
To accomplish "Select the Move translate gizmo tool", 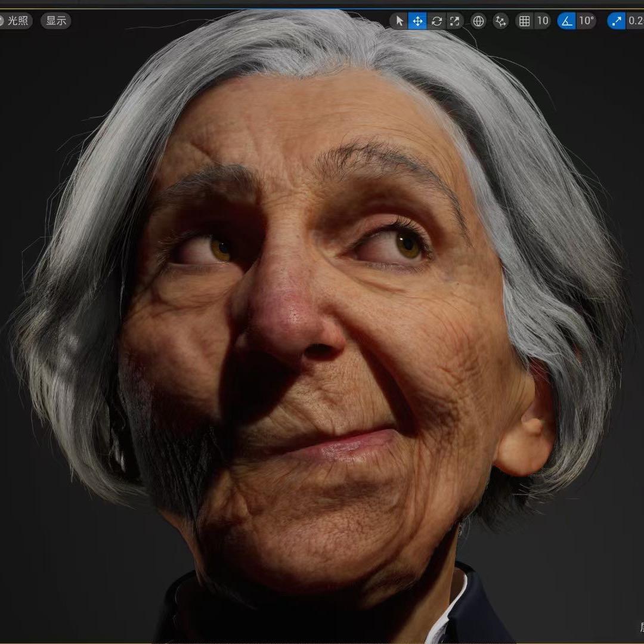I will (x=417, y=21).
